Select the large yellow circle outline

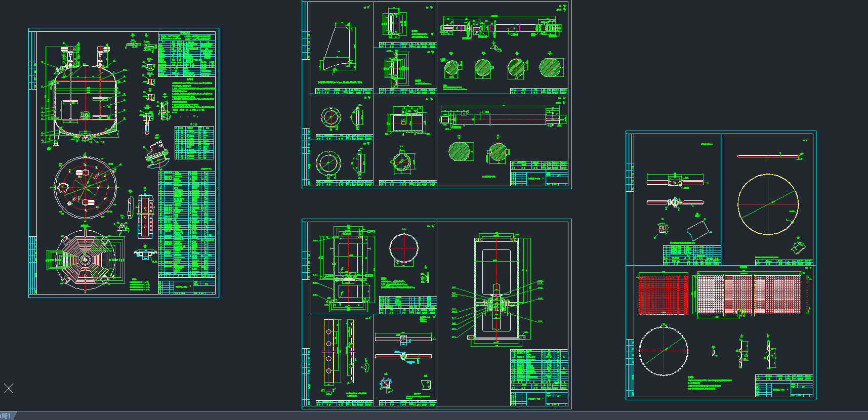(x=768, y=204)
